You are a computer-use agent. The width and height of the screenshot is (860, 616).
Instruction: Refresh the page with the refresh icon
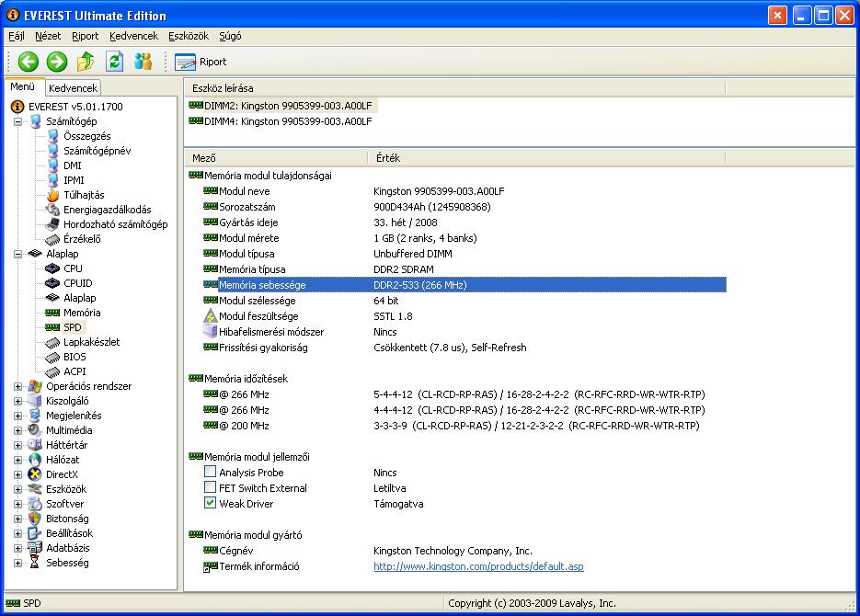114,62
